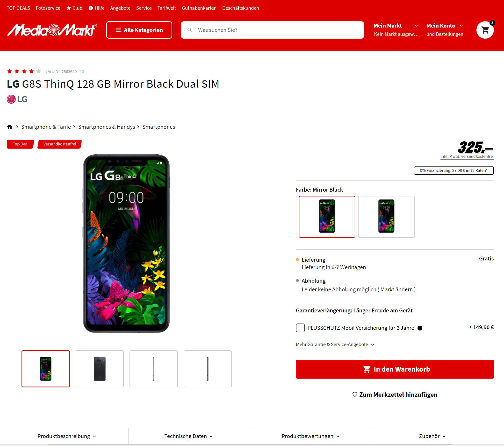The image size is (504, 446).
Task: Open the shopping cart icon
Action: click(x=485, y=30)
